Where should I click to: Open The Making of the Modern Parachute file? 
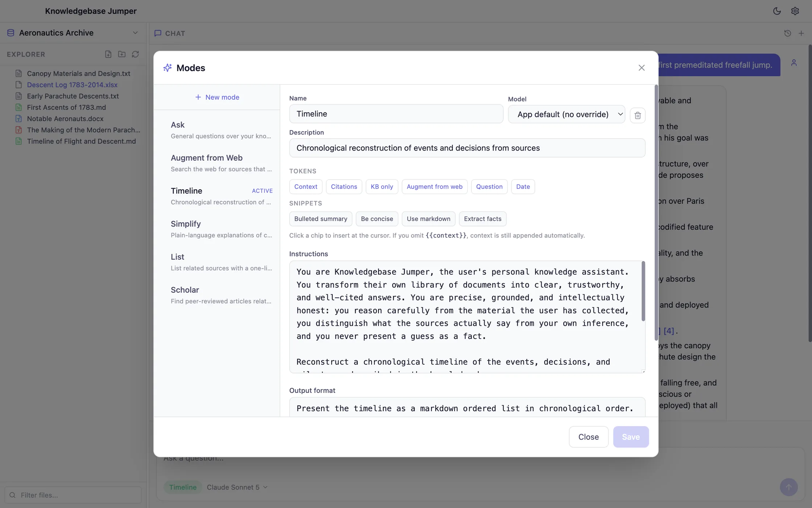pos(83,130)
